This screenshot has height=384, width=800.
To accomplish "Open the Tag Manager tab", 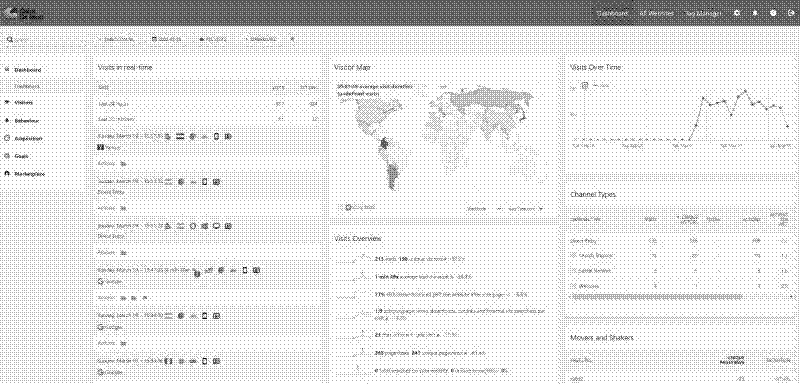I will tap(703, 13).
